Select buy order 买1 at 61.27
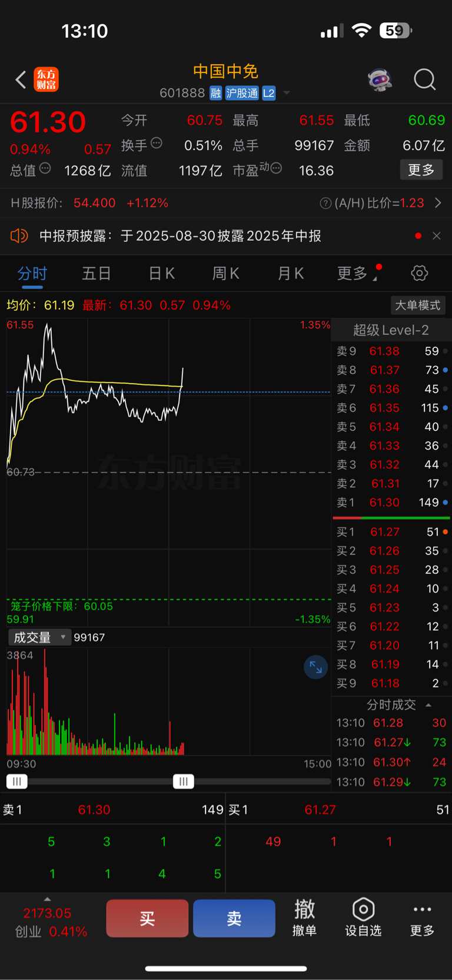452x980 pixels. 391,532
